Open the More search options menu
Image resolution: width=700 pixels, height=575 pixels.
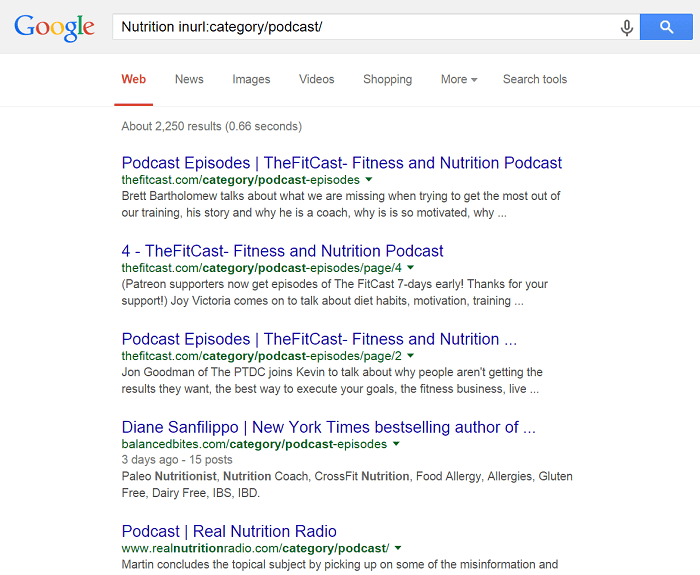point(459,79)
